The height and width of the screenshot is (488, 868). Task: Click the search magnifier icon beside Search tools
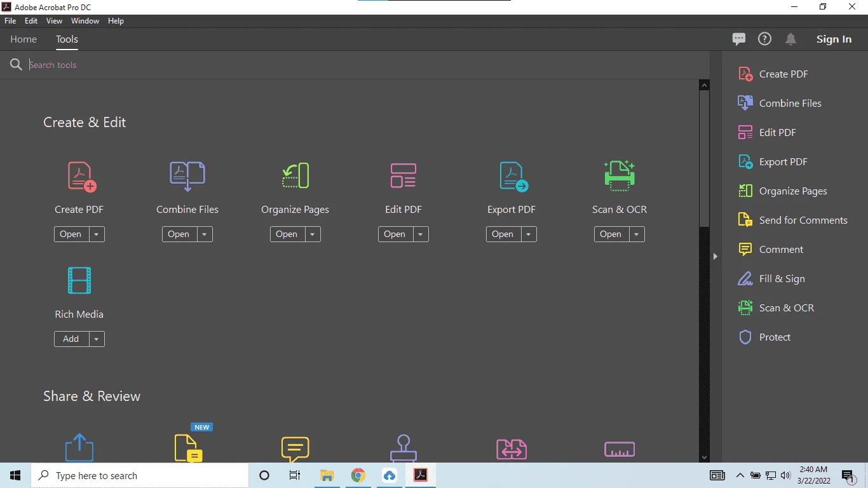coord(16,65)
